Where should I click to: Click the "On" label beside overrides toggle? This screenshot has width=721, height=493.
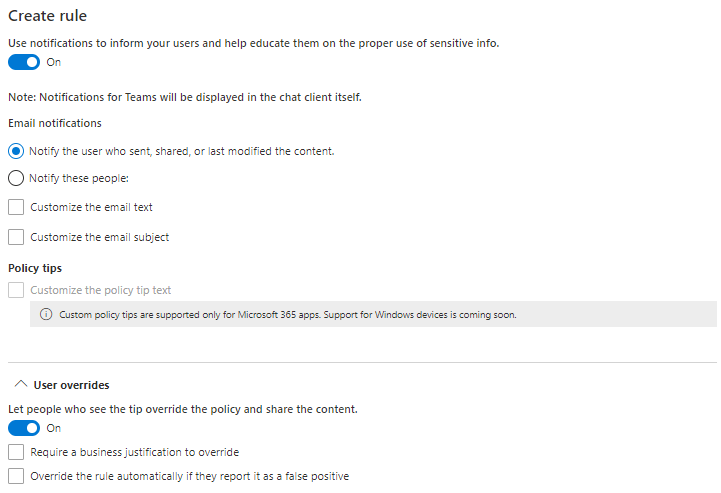54,428
